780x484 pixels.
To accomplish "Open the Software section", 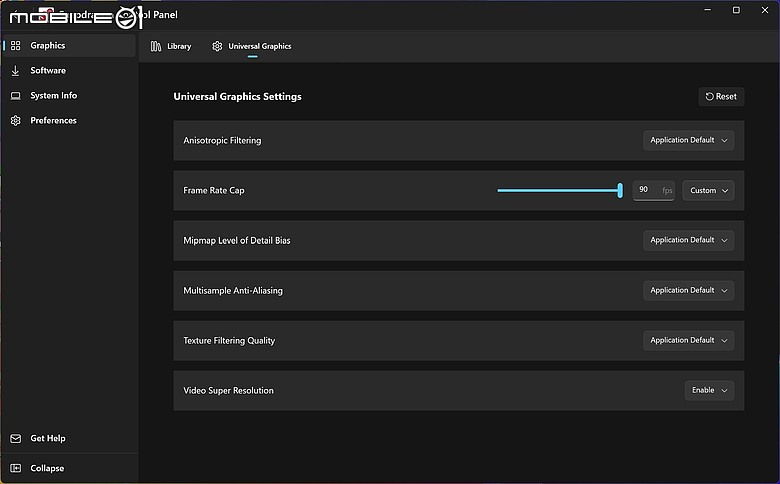I will (69, 71).
